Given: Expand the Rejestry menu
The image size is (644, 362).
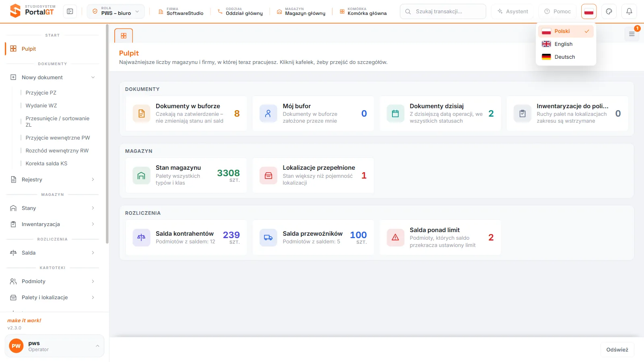Looking at the screenshot, I should [53, 179].
